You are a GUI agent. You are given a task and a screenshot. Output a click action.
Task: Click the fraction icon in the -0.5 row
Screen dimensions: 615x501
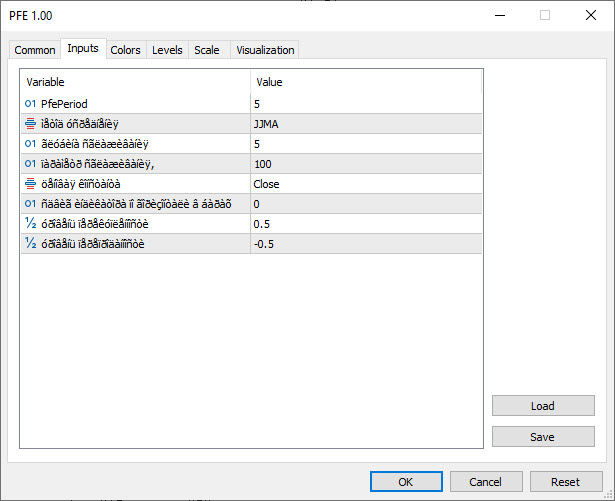tap(29, 244)
